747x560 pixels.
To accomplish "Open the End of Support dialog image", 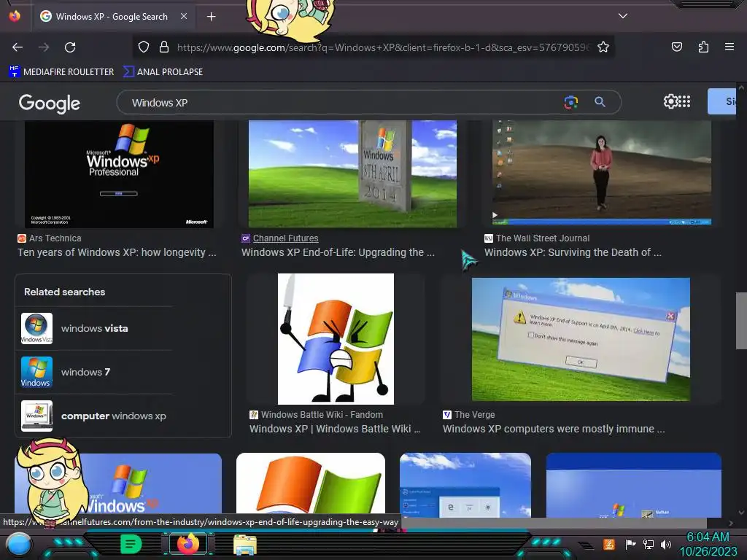I will click(581, 340).
